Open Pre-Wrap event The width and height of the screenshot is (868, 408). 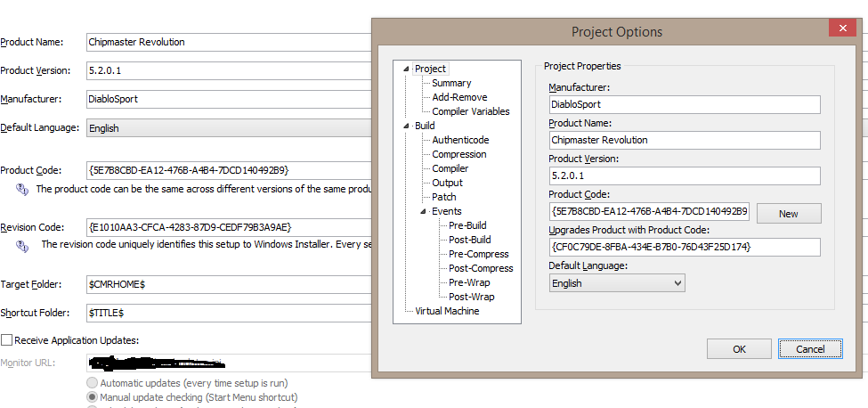pyautogui.click(x=469, y=282)
